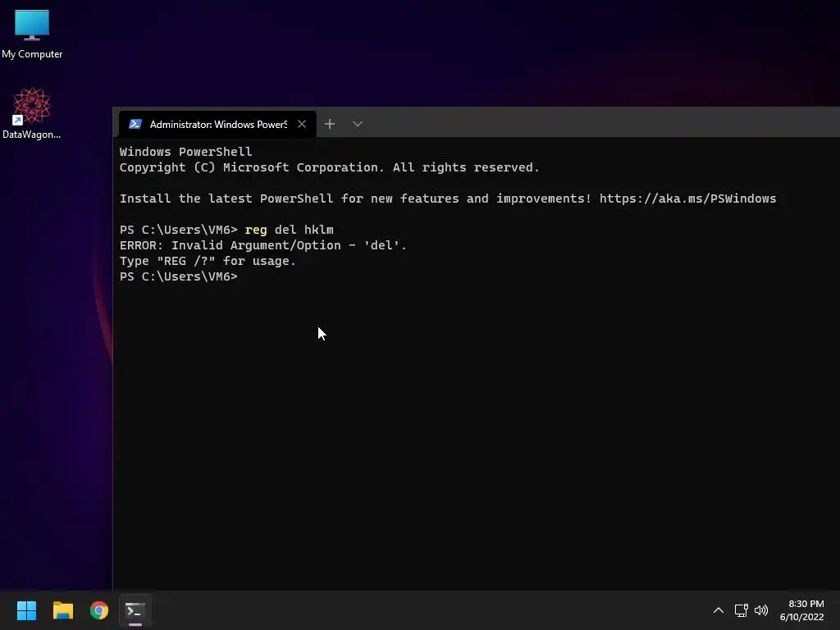Open the clock showing 8:30 PM
840x630 pixels.
802,610
